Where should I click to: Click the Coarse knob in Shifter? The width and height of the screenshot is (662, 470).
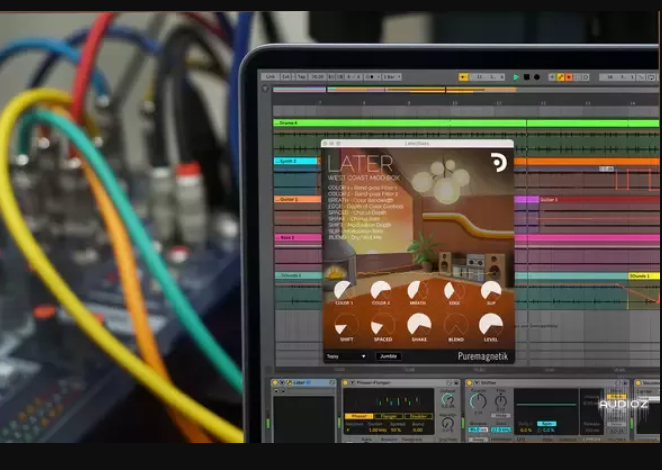point(478,401)
